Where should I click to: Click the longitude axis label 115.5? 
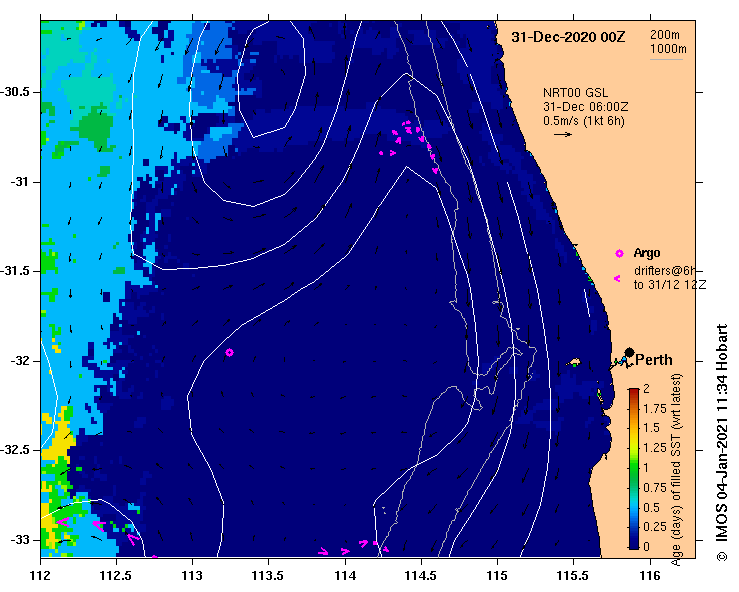(x=573, y=575)
